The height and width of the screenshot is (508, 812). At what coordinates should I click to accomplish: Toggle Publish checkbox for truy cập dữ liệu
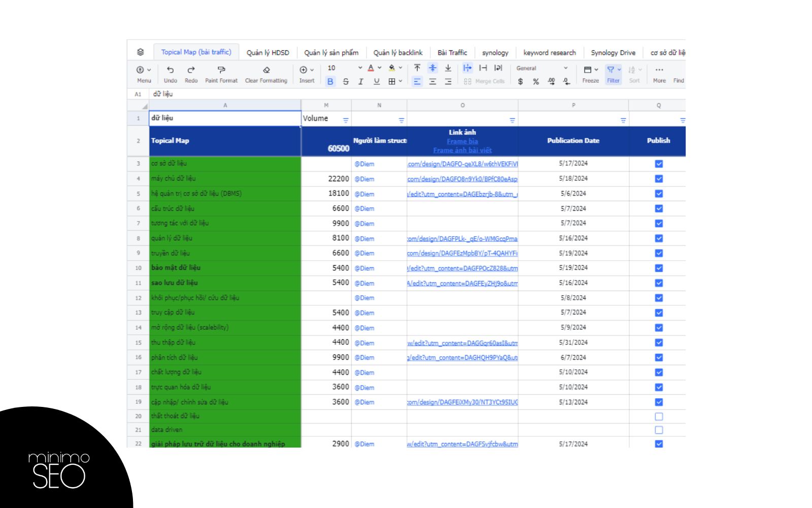659,312
